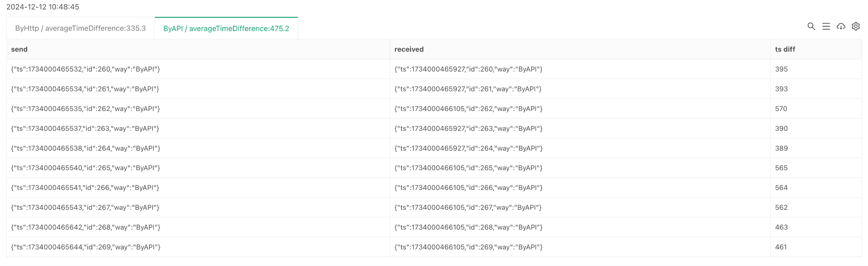
Task: Select received cell with id 262
Action: click(x=580, y=109)
